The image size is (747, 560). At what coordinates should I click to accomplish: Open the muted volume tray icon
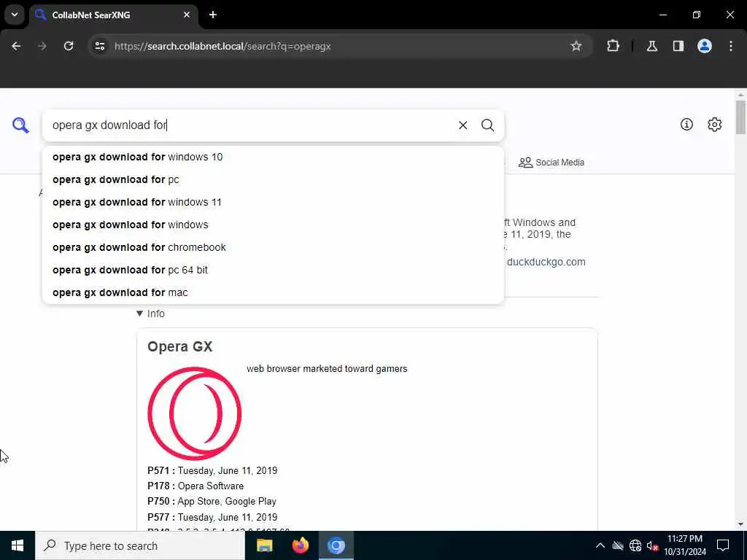click(652, 545)
